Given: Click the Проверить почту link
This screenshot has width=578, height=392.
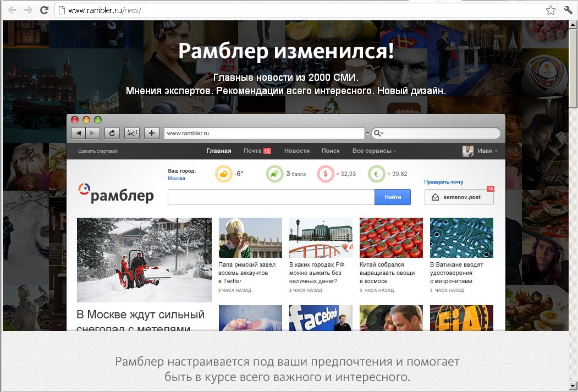Looking at the screenshot, I should coord(443,182).
